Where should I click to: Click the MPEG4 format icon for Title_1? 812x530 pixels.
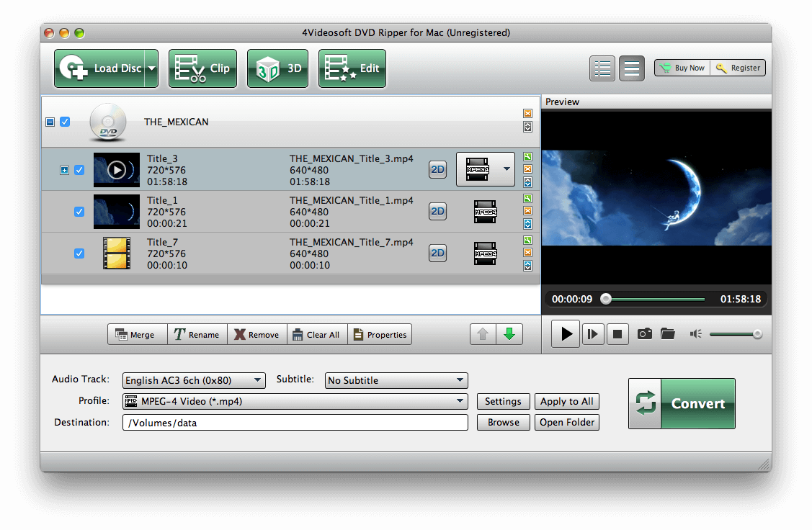tap(485, 212)
